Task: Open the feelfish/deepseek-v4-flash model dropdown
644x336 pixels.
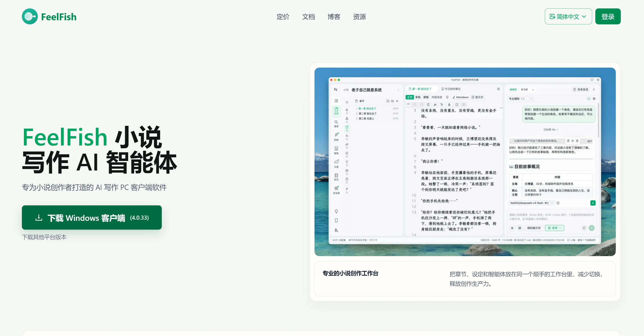Action: pyautogui.click(x=532, y=203)
